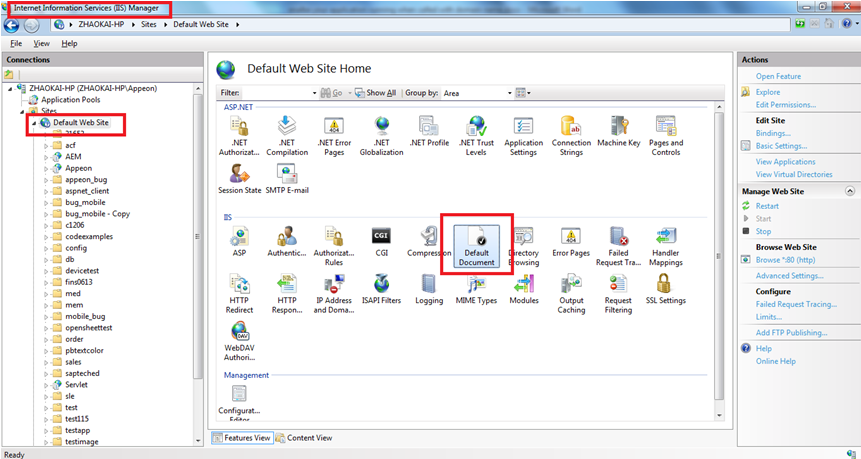
Task: Open the view mode dropdown beside Group by
Action: 524,93
